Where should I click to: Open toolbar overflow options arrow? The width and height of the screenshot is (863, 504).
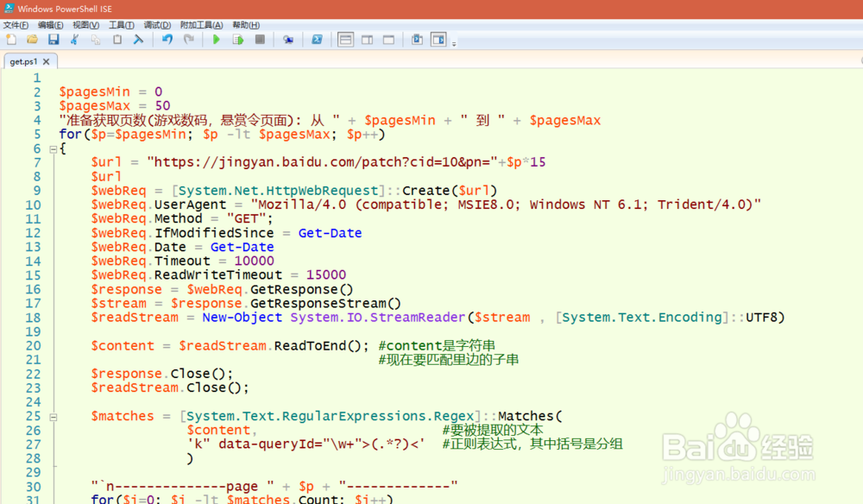point(454,43)
